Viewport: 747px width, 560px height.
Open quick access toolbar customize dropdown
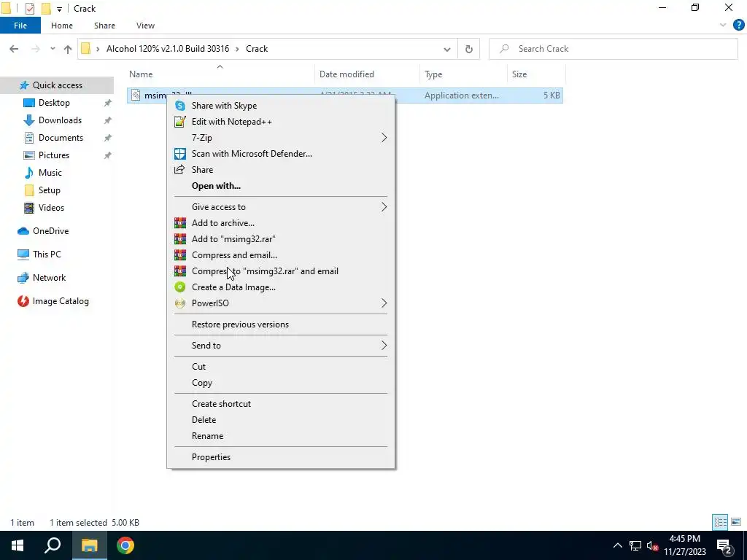tap(60, 9)
